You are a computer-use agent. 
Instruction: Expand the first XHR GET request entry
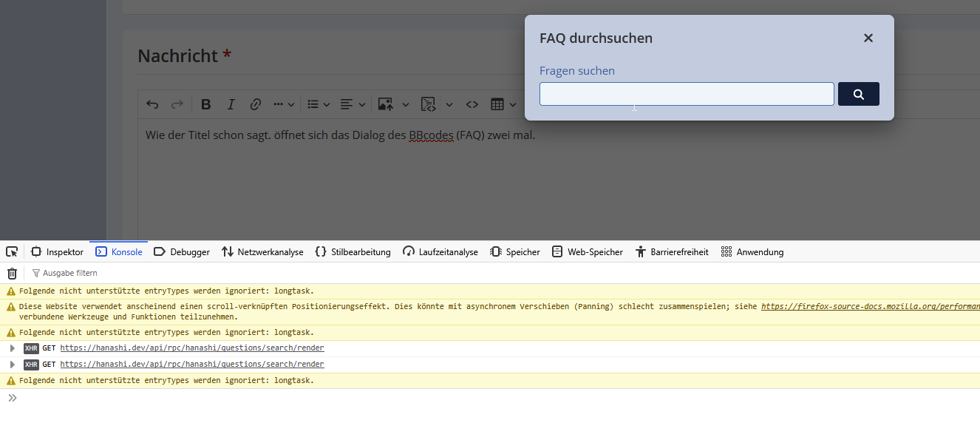click(12, 348)
